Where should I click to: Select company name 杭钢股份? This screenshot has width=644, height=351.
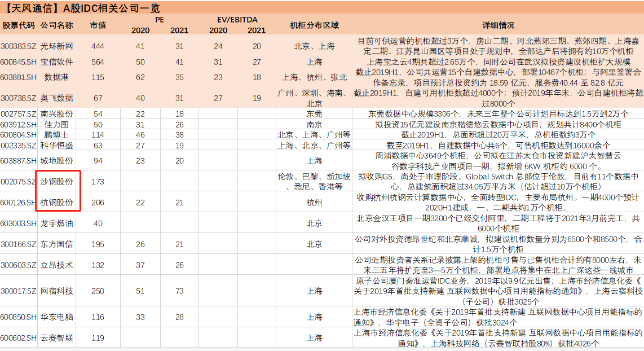(57, 203)
